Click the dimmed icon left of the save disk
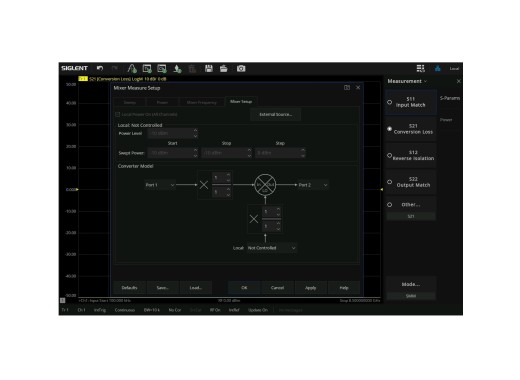The width and height of the screenshot is (520, 380). (x=192, y=69)
